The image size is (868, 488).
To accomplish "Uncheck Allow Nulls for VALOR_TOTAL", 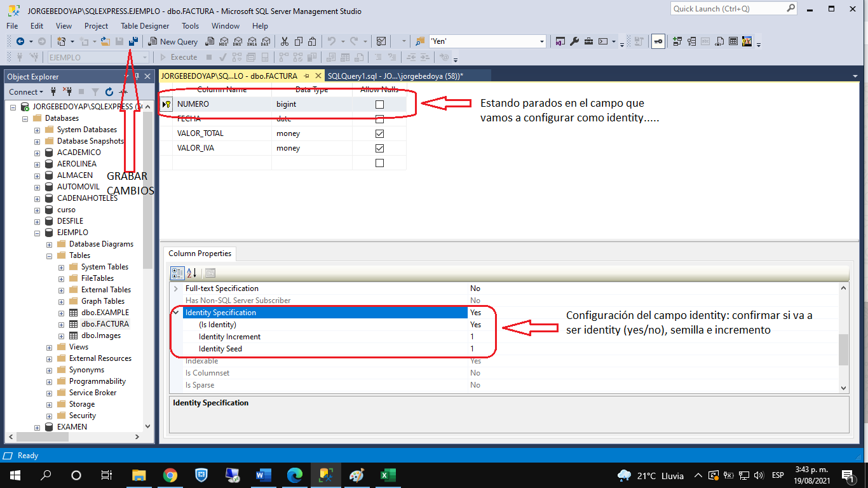I will point(380,133).
